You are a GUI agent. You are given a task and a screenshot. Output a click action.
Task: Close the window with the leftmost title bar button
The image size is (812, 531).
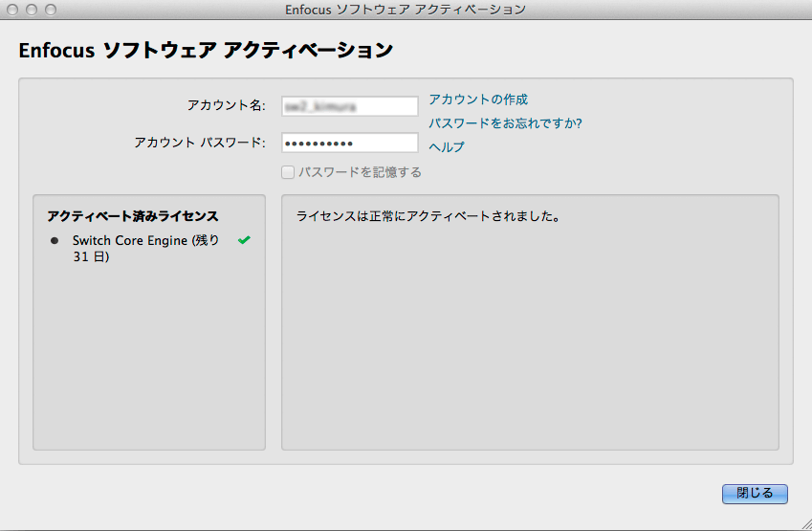pos(12,10)
